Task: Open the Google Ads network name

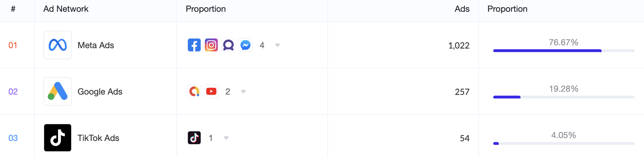Action: 100,92
